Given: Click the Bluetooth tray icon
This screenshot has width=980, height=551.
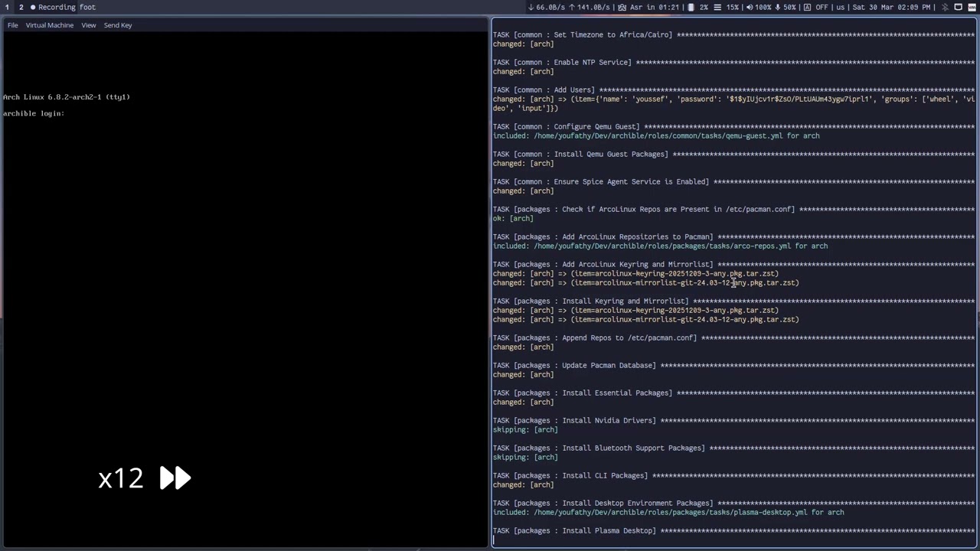Looking at the screenshot, I should click(946, 7).
